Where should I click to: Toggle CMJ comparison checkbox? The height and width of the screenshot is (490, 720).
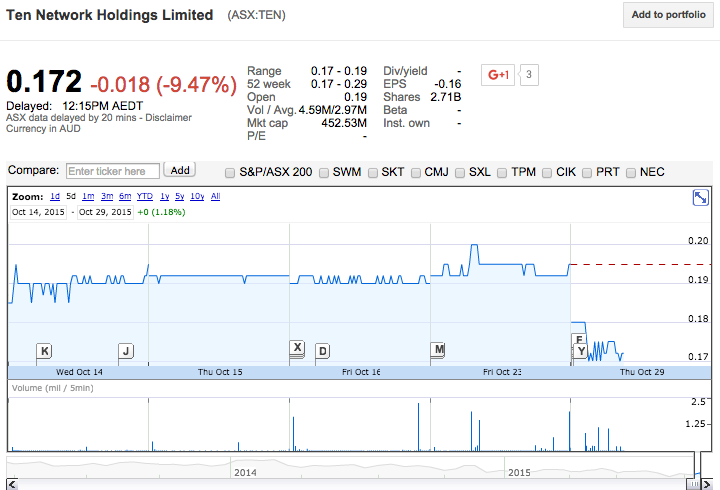point(416,173)
